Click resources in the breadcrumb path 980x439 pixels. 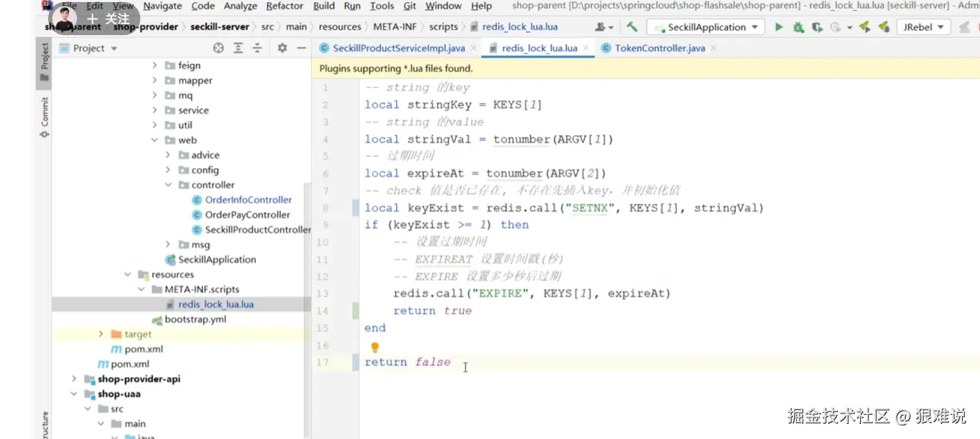[340, 27]
